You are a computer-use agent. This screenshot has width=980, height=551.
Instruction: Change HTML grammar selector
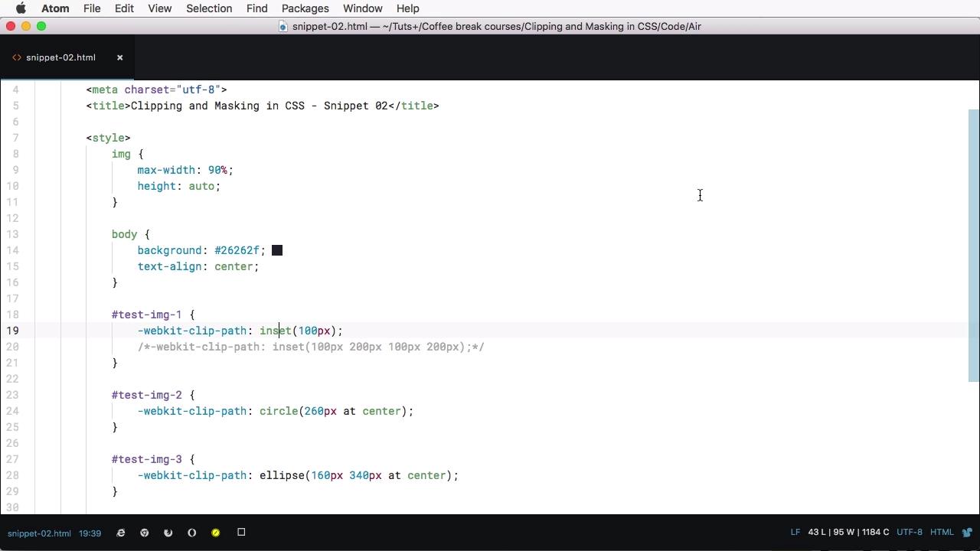coord(942,532)
